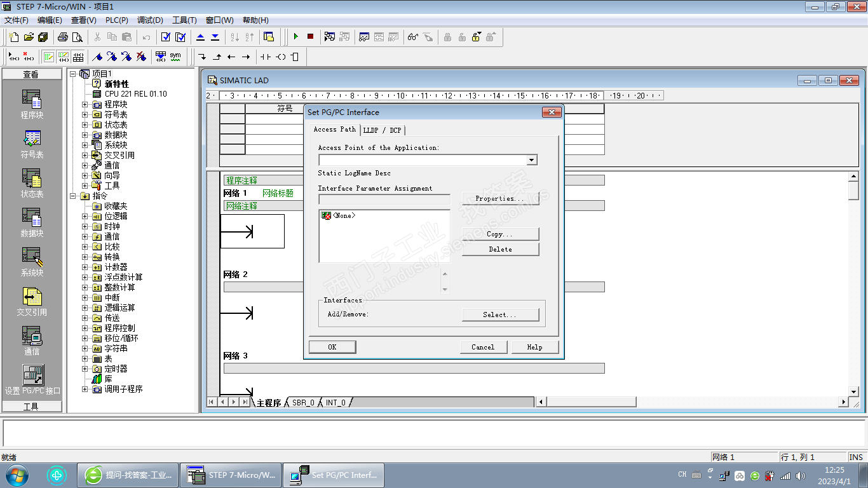Open 交叉引用 from the navigation bar
Viewport: 868px width, 488px height.
[32, 302]
